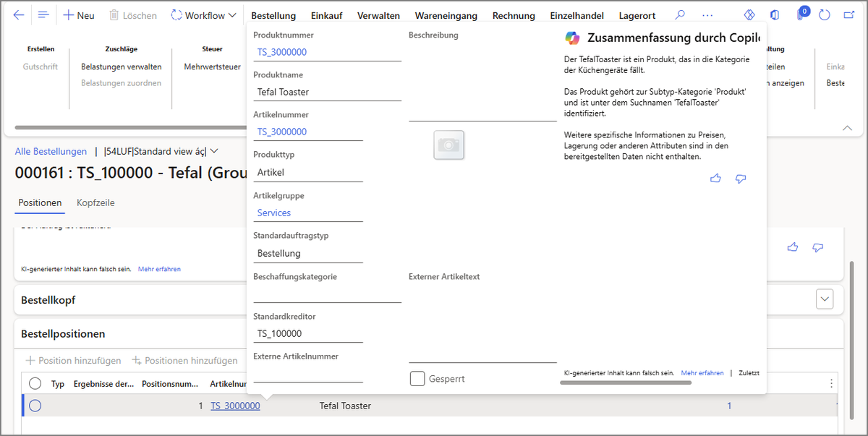Image resolution: width=868 pixels, height=436 pixels.
Task: Click the Standardkreditor TS_100000 field
Action: 308,333
